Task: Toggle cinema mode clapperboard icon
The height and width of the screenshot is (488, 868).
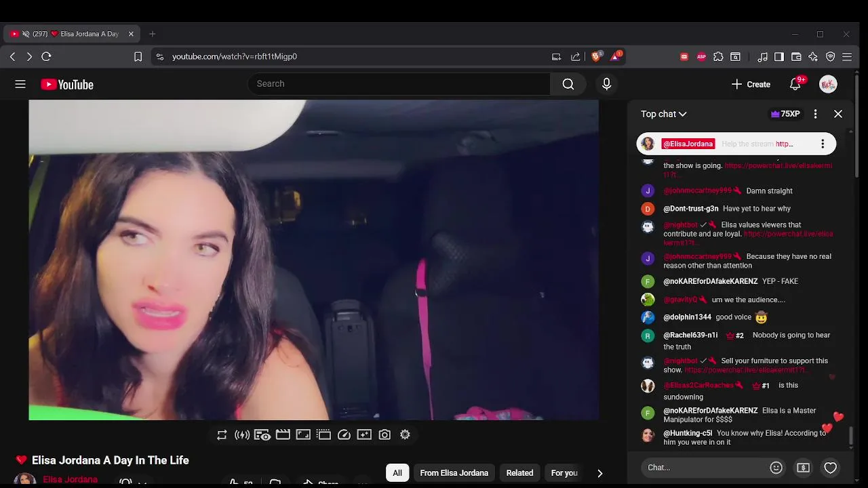Action: pyautogui.click(x=283, y=435)
